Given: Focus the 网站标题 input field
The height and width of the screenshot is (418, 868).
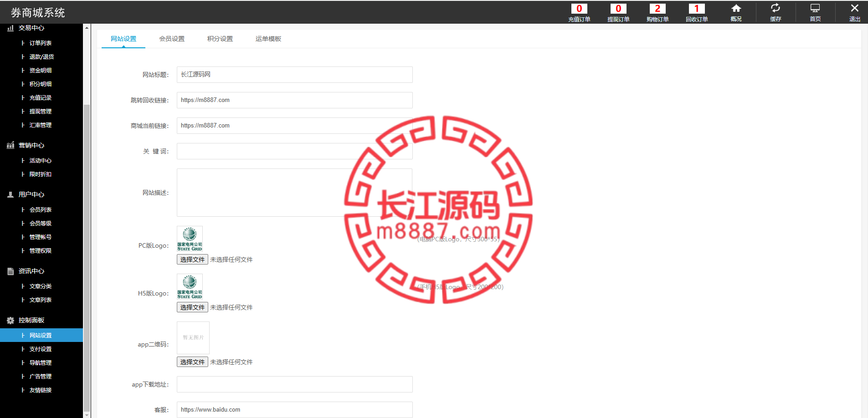Looking at the screenshot, I should pos(294,75).
